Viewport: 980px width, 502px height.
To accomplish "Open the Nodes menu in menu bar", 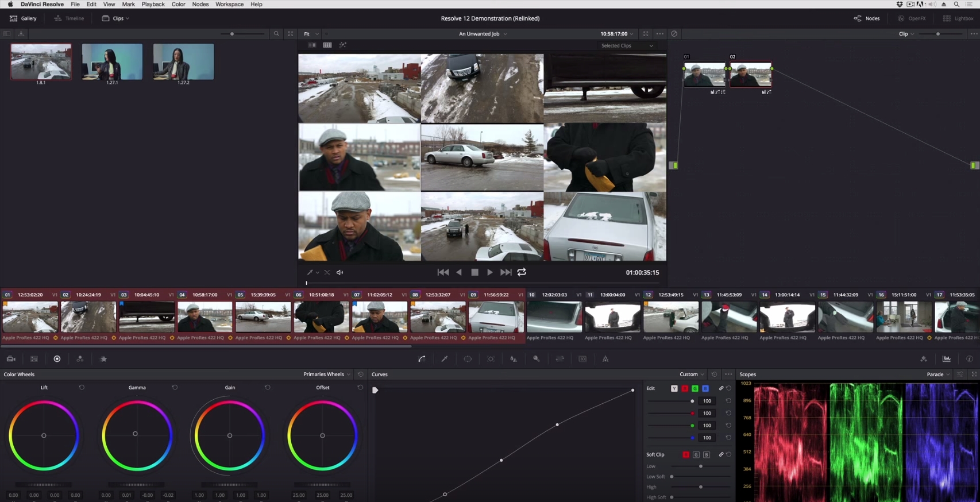I will coord(200,4).
